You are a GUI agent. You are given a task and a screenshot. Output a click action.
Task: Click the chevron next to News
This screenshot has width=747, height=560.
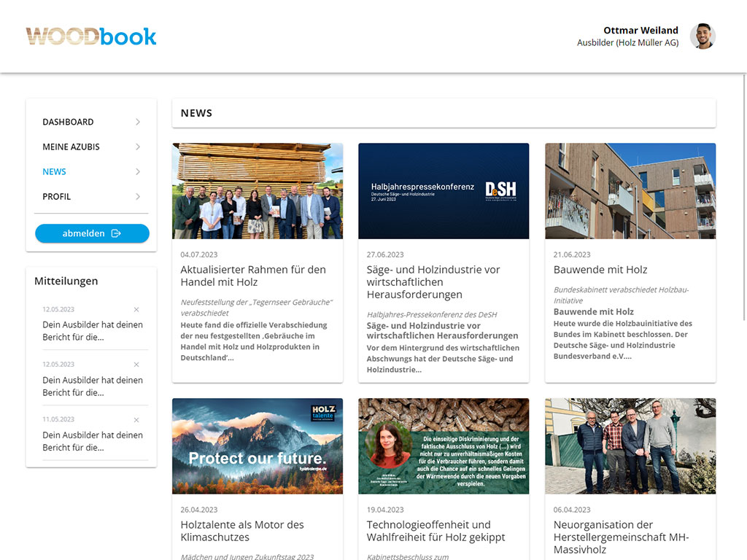coord(138,171)
